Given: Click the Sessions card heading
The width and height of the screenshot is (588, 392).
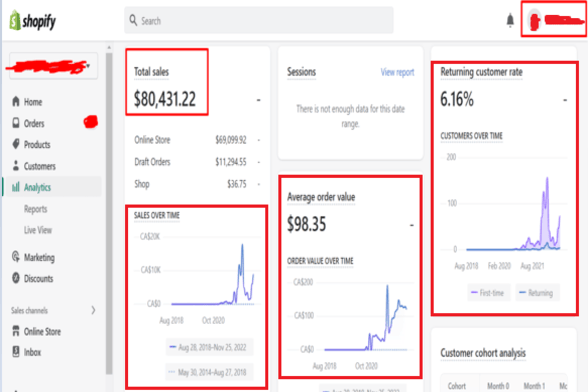Looking at the screenshot, I should point(302,72).
